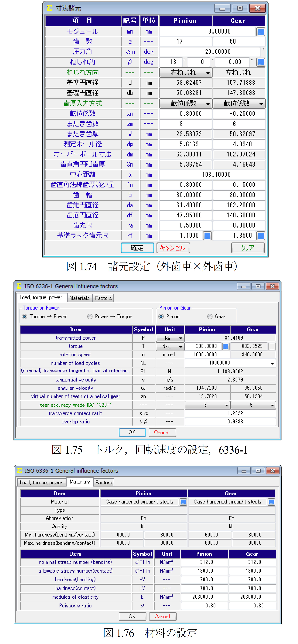Click gear tooth count field 50
Image resolution: width=298 pixels, height=644 pixels.
(239, 42)
